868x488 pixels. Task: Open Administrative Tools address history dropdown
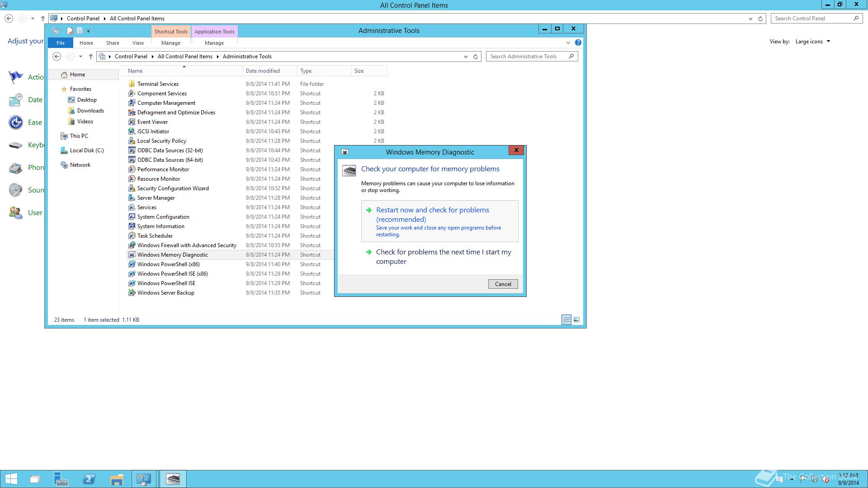[466, 56]
